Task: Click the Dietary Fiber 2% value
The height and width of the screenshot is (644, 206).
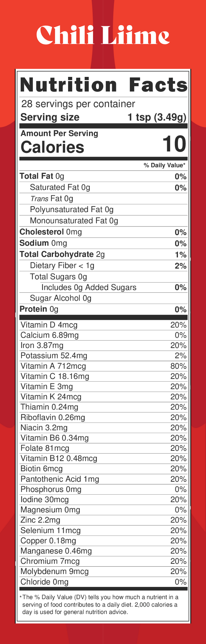Action: (181, 266)
